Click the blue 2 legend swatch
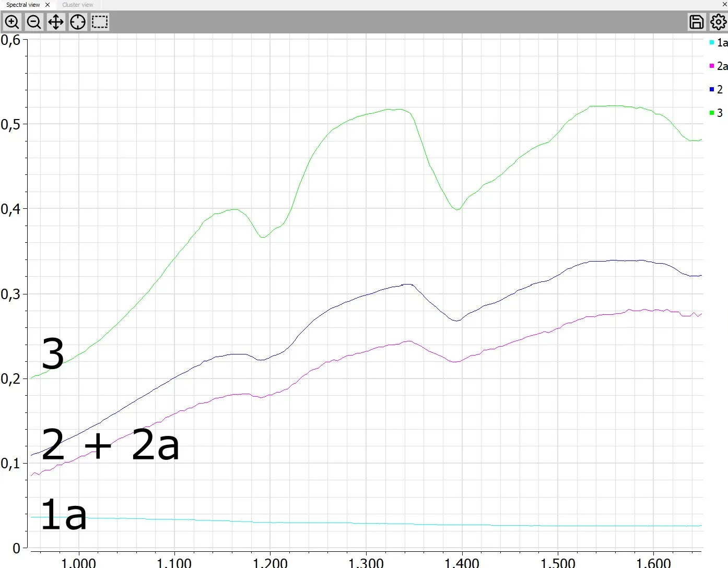This screenshot has width=728, height=568. point(712,89)
